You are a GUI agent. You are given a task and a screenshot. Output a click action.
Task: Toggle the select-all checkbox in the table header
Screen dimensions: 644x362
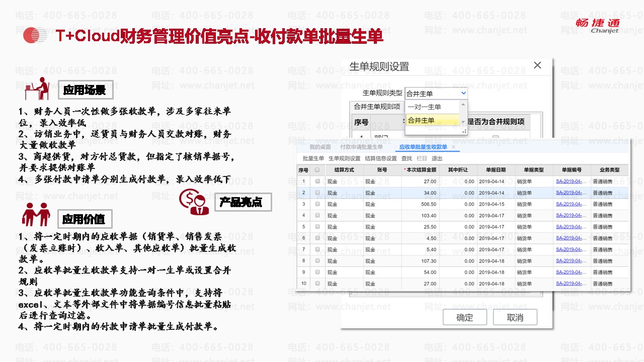pos(317,170)
